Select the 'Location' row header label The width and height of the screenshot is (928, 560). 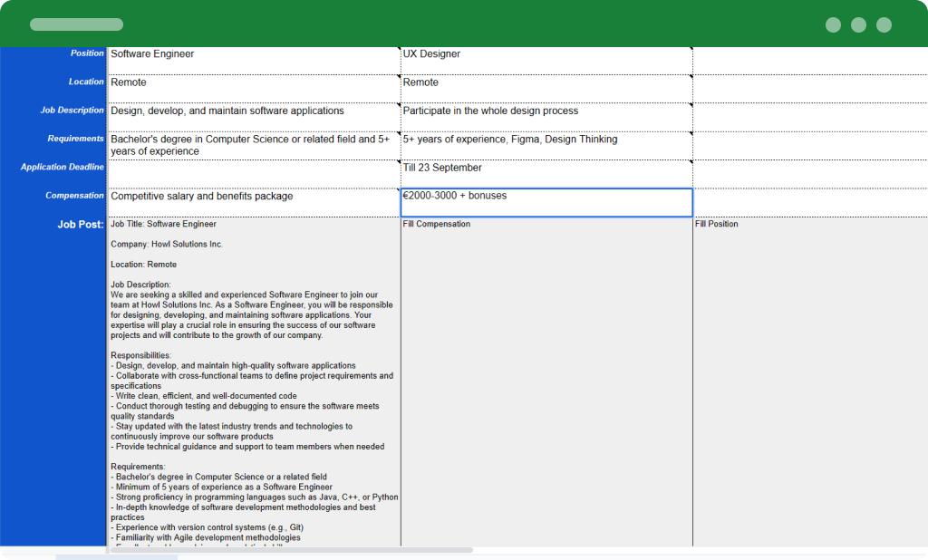coord(86,82)
